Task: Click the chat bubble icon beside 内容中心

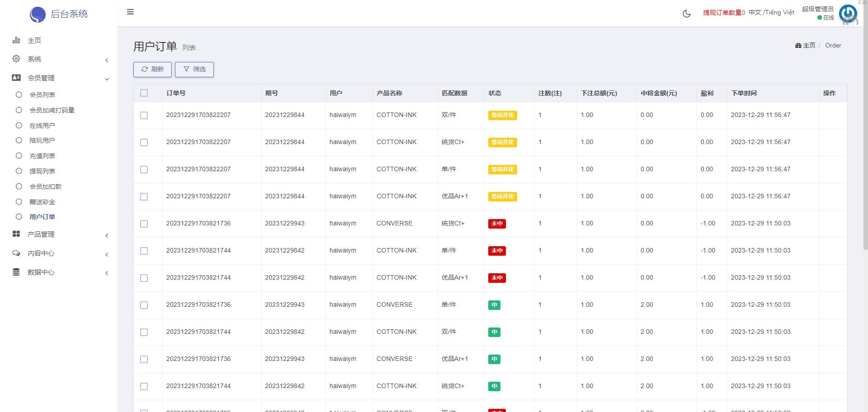Action: [x=16, y=253]
